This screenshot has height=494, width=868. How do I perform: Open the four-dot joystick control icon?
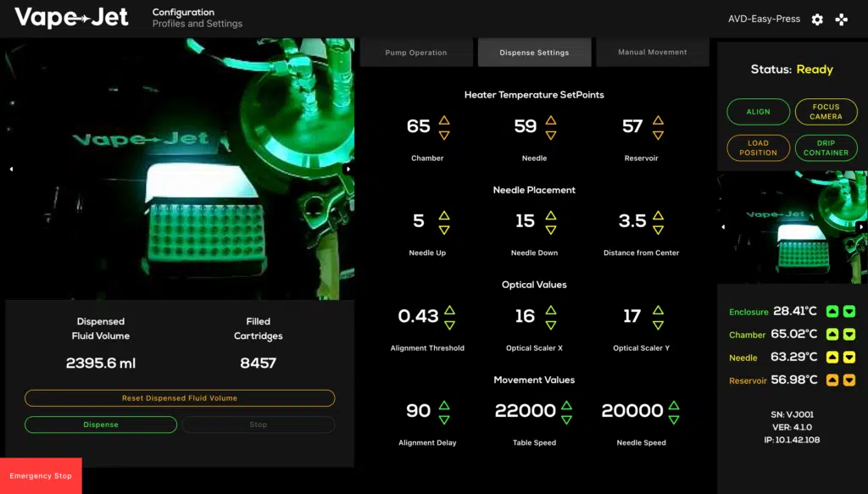pyautogui.click(x=842, y=19)
